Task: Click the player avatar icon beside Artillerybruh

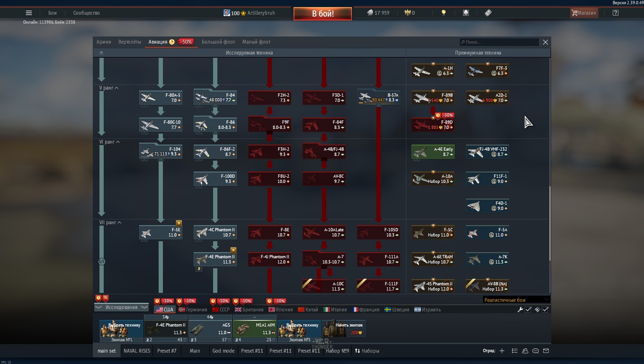Action: 227,13
